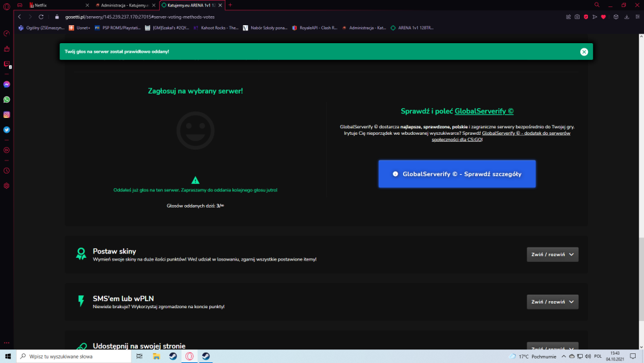Open the ad blocker shield icon
Viewport: 644px width, 363px height.
click(586, 17)
